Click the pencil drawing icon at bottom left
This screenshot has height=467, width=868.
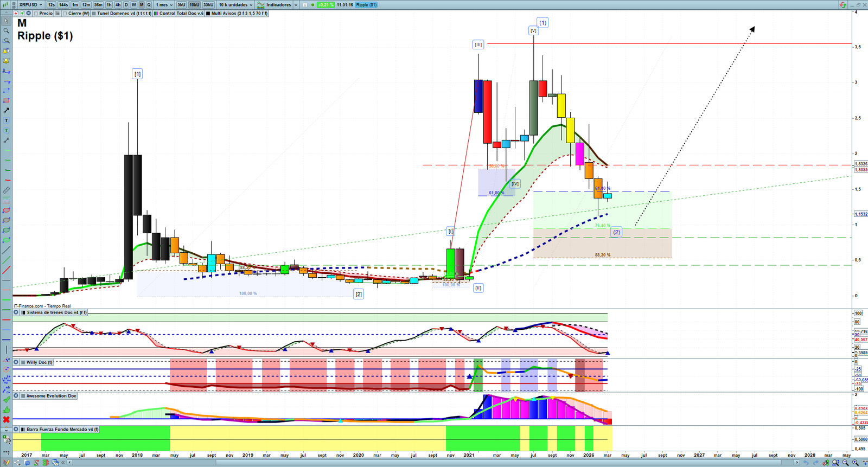[7, 463]
